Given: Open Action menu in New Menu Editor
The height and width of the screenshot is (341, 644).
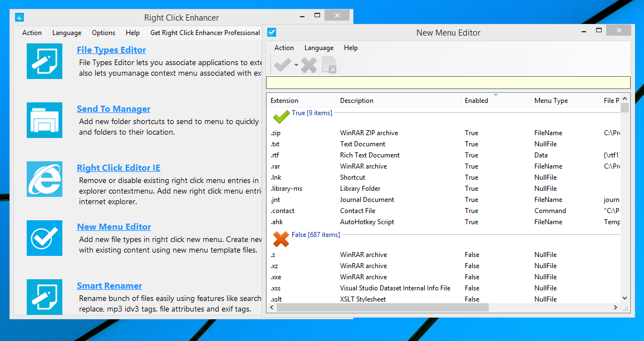Looking at the screenshot, I should pyautogui.click(x=284, y=48).
